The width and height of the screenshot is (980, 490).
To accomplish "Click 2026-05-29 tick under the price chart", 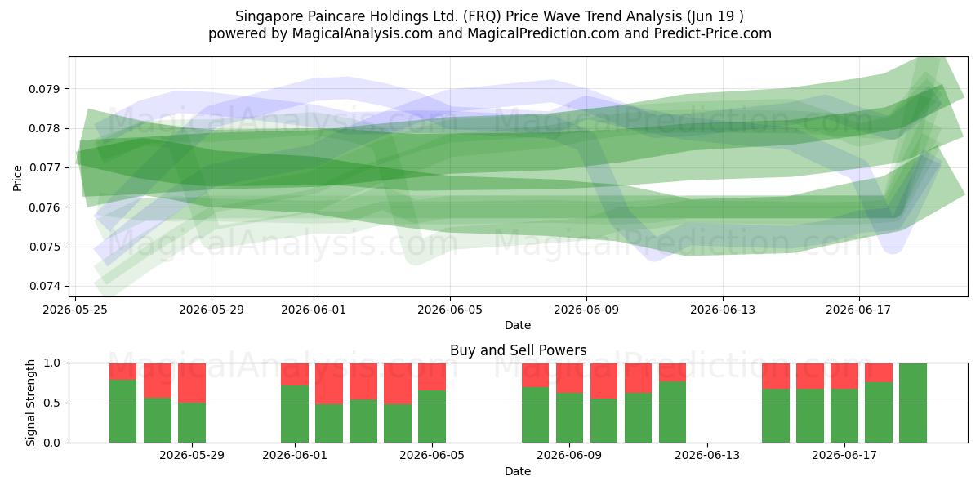I will (212, 310).
